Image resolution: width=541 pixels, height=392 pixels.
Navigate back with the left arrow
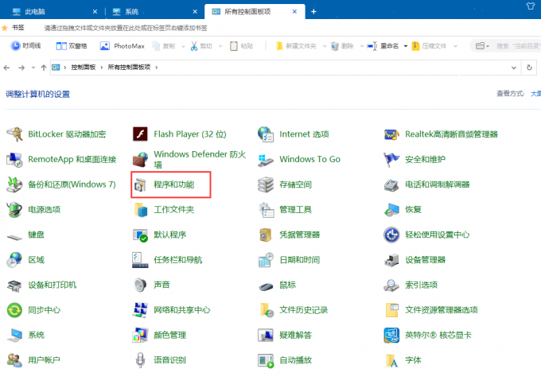point(6,68)
